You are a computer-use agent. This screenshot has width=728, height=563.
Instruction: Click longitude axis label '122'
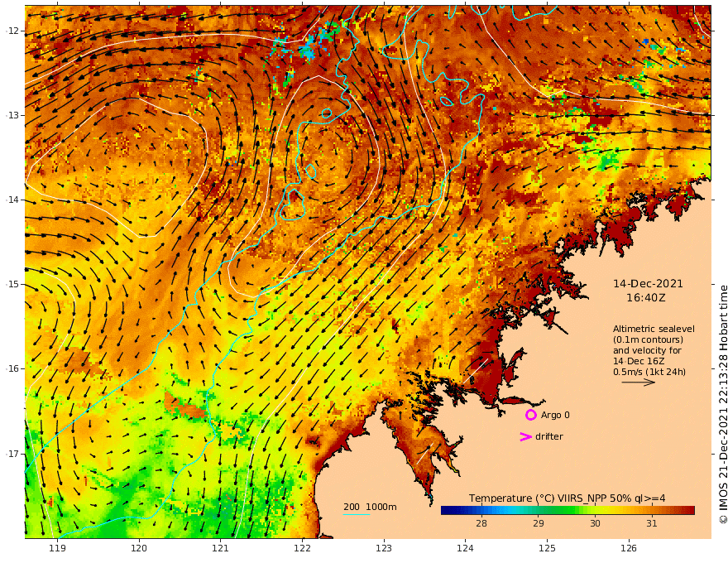click(x=302, y=549)
